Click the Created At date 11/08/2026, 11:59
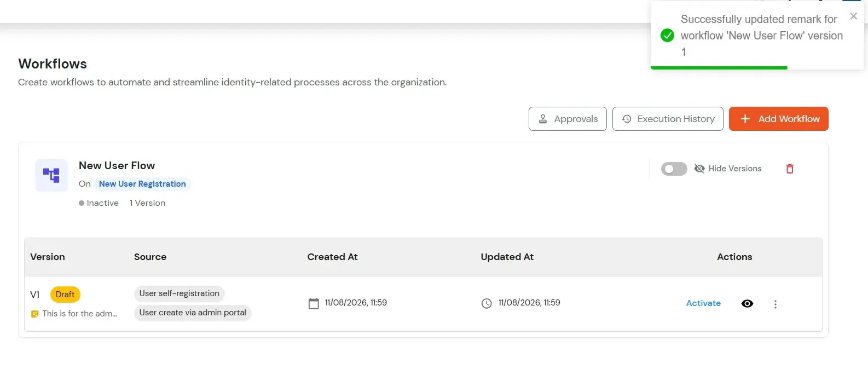This screenshot has width=868, height=375. click(x=356, y=303)
